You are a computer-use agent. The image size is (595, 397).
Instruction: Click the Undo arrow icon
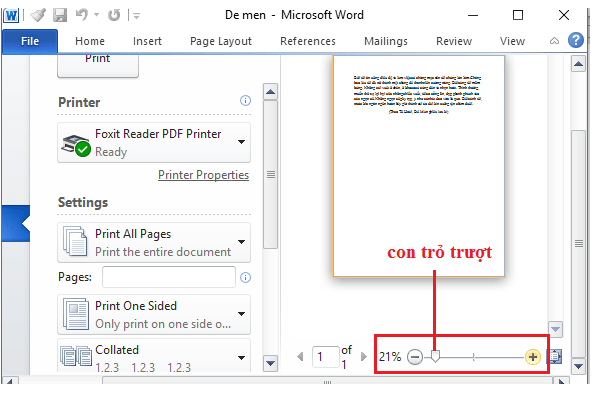pyautogui.click(x=82, y=15)
